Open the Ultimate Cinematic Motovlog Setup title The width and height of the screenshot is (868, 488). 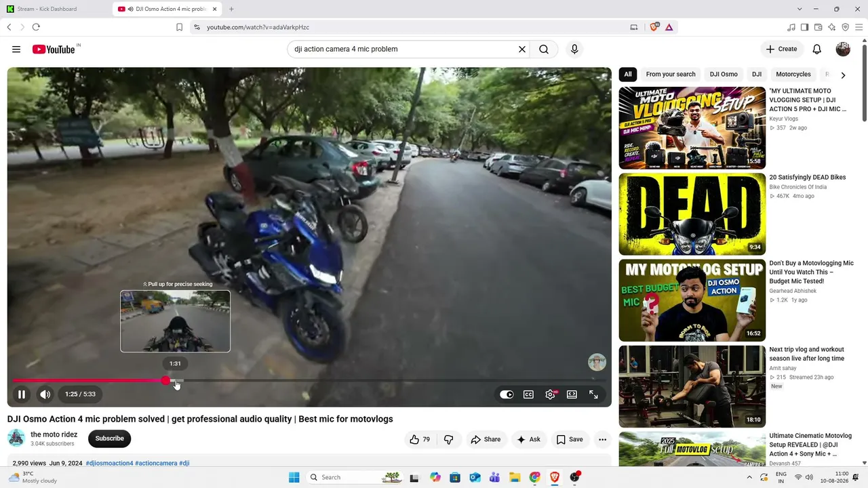click(x=809, y=445)
